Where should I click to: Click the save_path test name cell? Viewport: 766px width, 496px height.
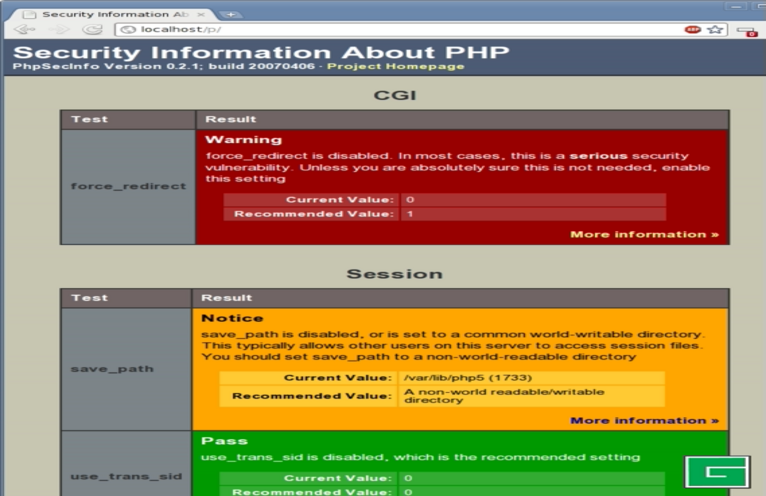[126, 368]
